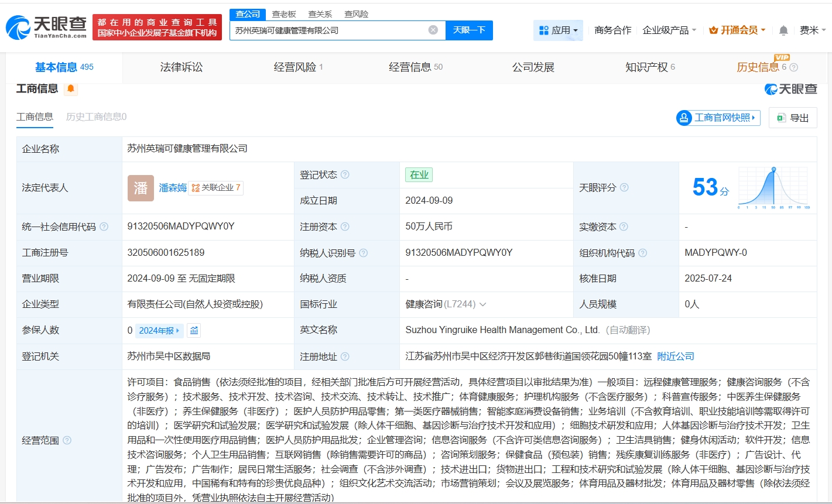832x504 pixels.
Task: Click the company name search field
Action: (328, 30)
